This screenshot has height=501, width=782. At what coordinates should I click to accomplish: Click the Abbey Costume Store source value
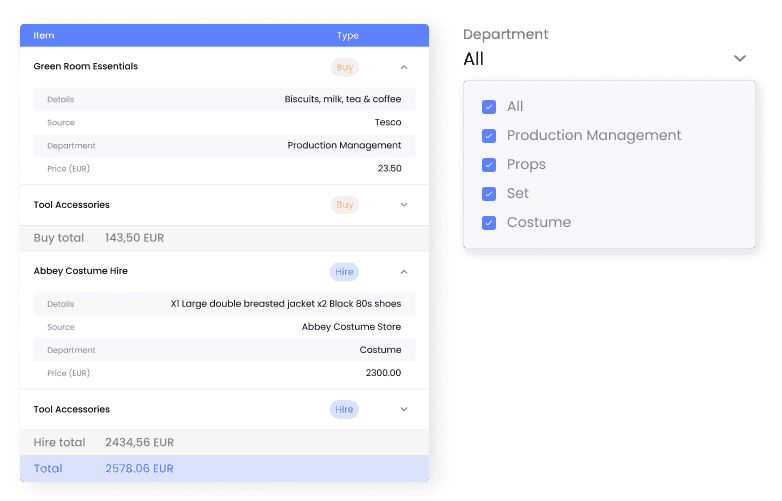351,327
